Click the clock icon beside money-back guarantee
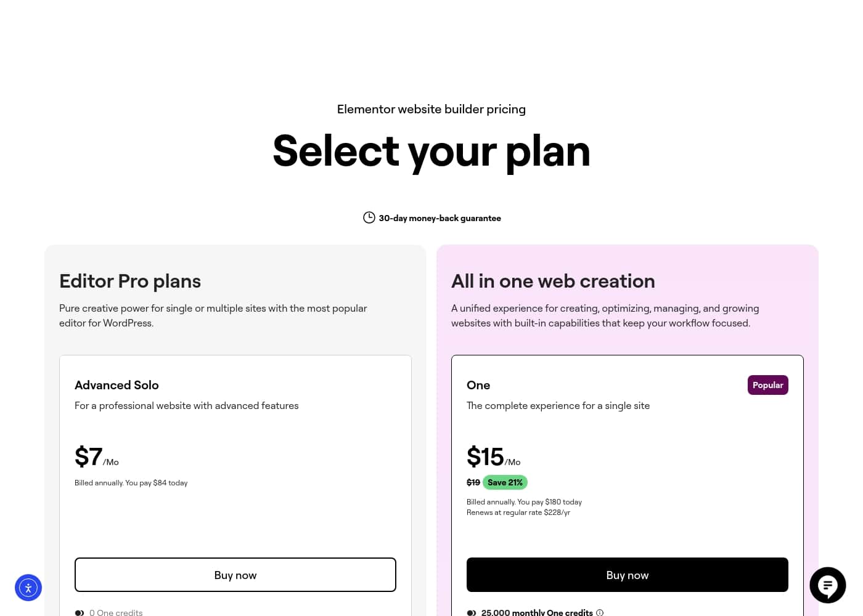This screenshot has height=616, width=863. (369, 217)
